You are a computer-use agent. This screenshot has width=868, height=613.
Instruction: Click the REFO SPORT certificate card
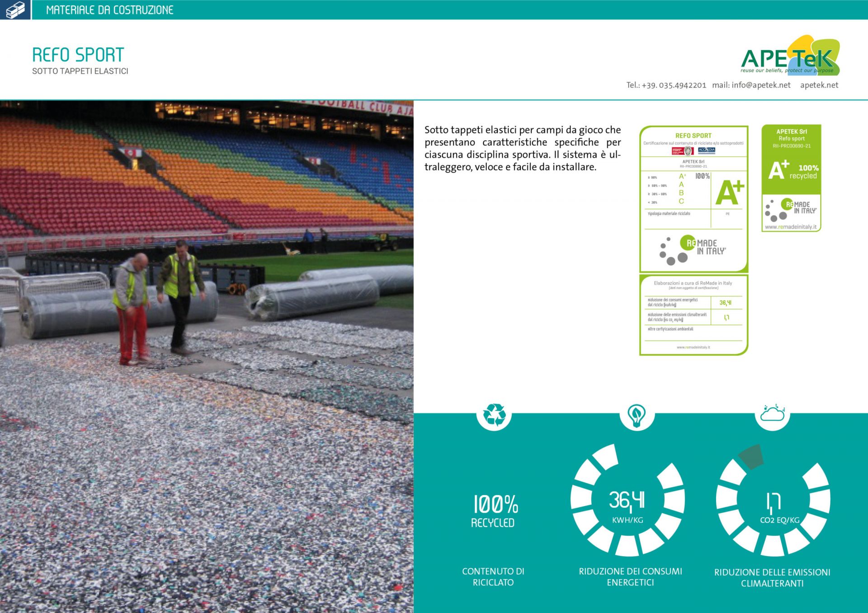pyautogui.click(x=693, y=199)
